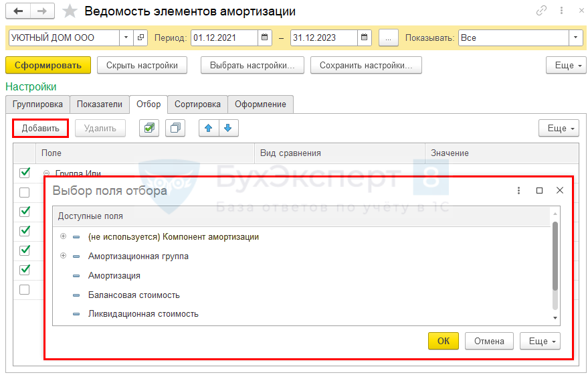
Task: Toggle the last unchecked filter row checkbox
Action: click(x=25, y=289)
